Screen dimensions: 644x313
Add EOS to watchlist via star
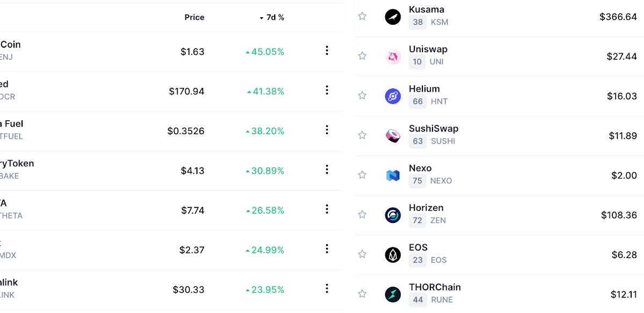(x=362, y=254)
